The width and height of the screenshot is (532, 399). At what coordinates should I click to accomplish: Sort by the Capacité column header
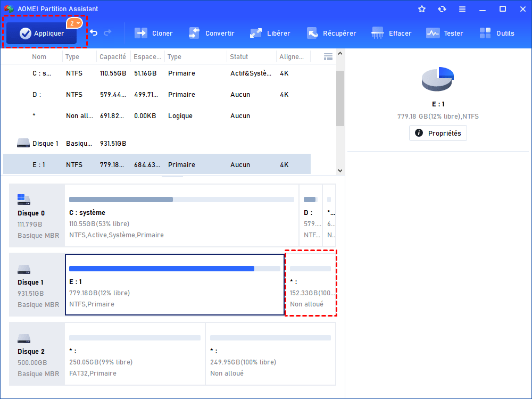(113, 57)
